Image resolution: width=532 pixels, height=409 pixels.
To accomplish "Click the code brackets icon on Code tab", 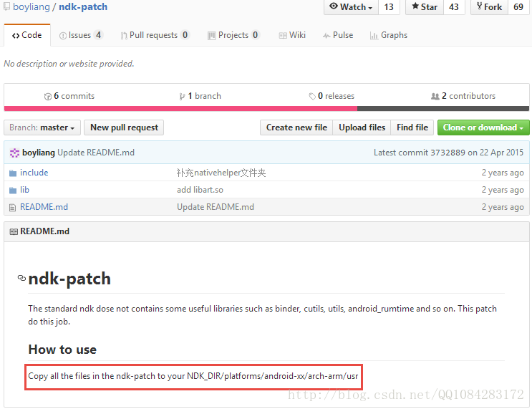I will coord(16,36).
